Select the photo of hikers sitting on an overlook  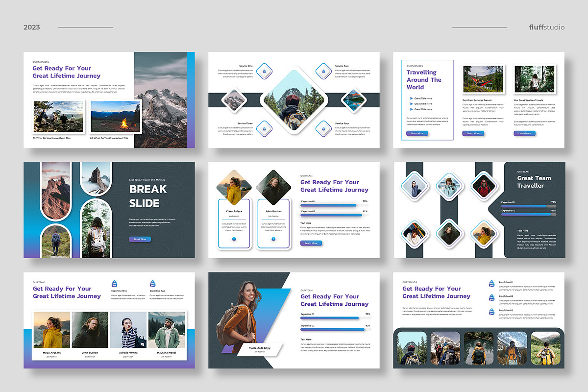[x=59, y=117]
